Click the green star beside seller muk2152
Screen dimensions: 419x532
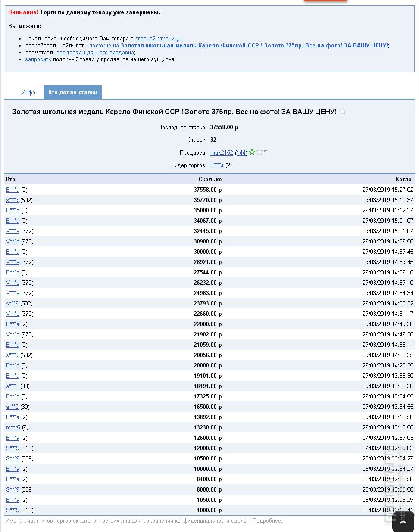252,152
